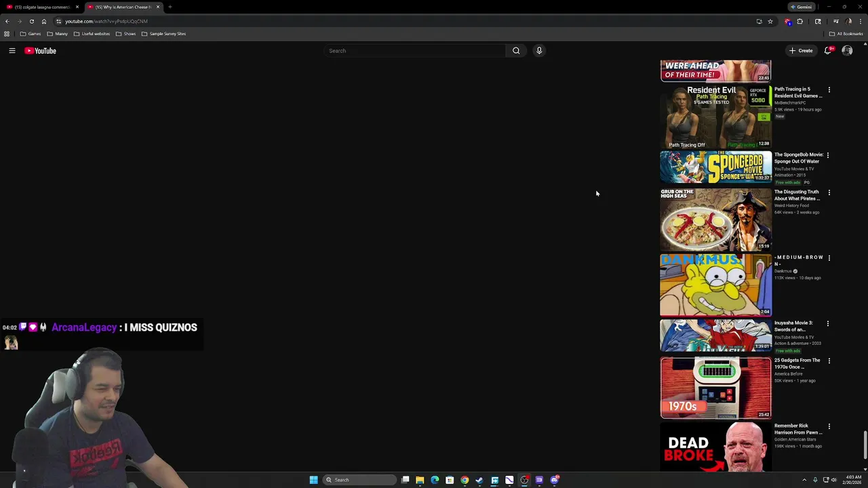Viewport: 868px width, 488px height.
Task: Open the Chrome apps grid in bookmarks bar
Action: [x=7, y=34]
